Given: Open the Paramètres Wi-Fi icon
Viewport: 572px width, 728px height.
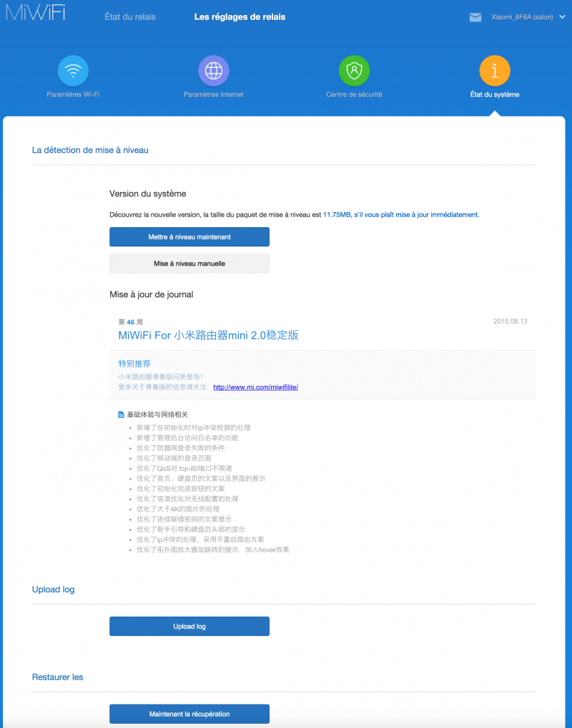Looking at the screenshot, I should [x=73, y=71].
